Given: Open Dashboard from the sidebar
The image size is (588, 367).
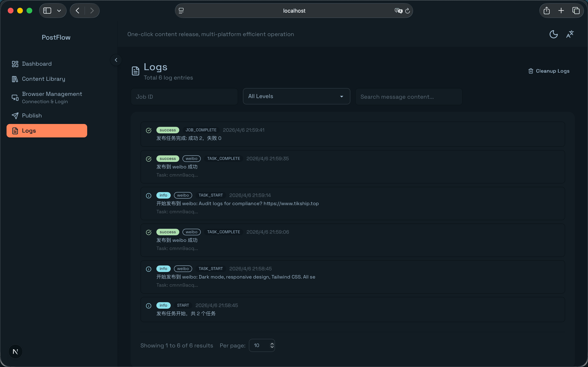Looking at the screenshot, I should tap(37, 64).
